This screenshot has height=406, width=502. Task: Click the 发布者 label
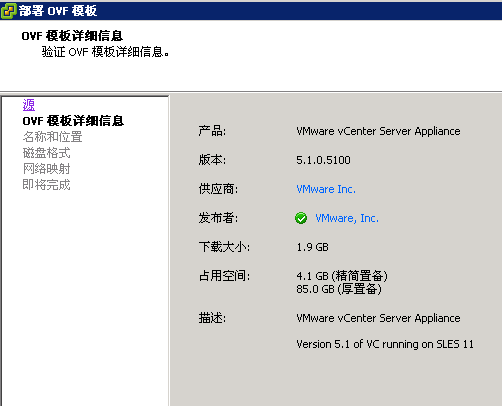coord(218,218)
